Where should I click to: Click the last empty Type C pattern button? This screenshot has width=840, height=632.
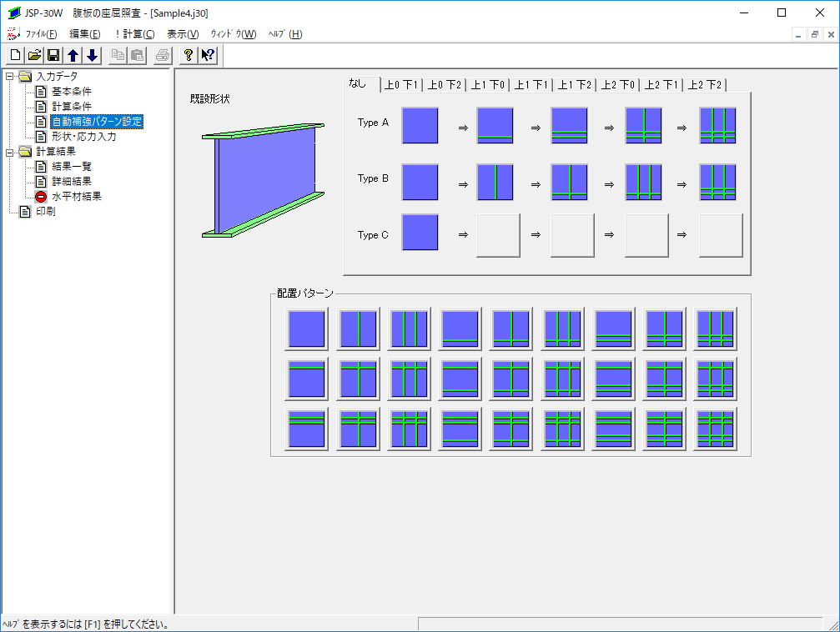720,235
